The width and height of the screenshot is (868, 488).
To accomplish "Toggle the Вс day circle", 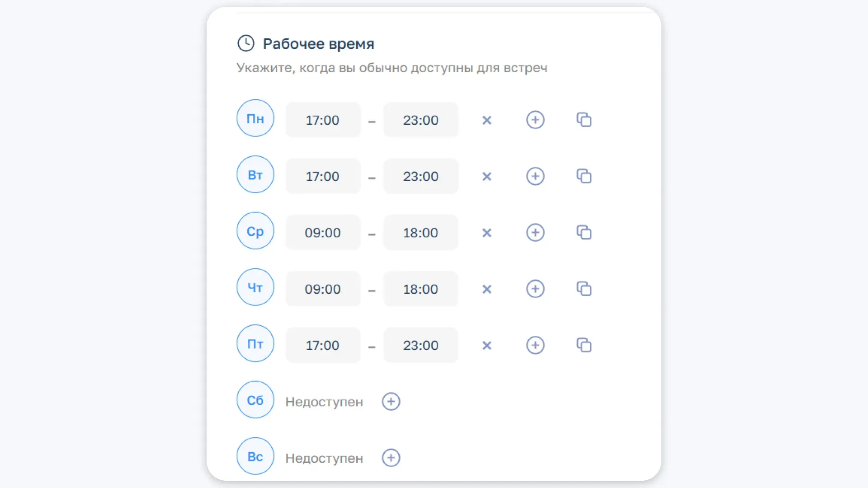I will click(255, 456).
